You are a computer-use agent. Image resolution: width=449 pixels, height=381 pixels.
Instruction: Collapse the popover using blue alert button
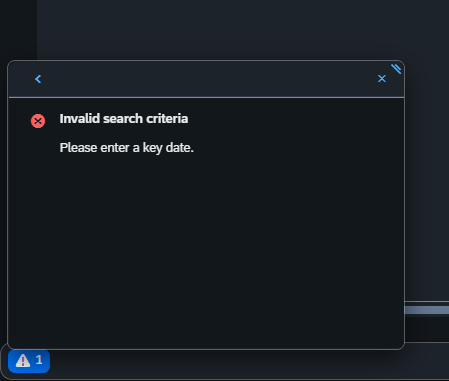point(29,361)
